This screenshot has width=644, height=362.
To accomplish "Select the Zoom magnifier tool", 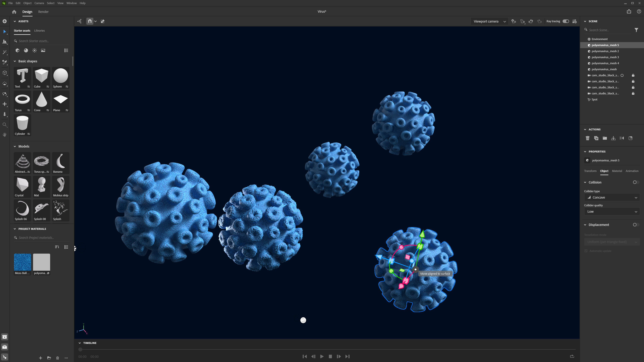I will coord(5,125).
